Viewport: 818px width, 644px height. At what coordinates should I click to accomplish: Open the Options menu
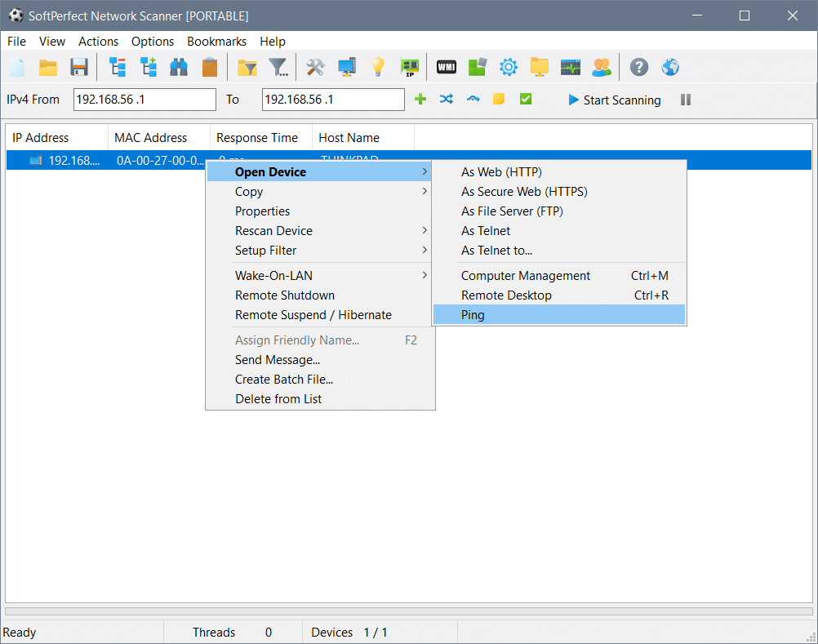(x=153, y=41)
